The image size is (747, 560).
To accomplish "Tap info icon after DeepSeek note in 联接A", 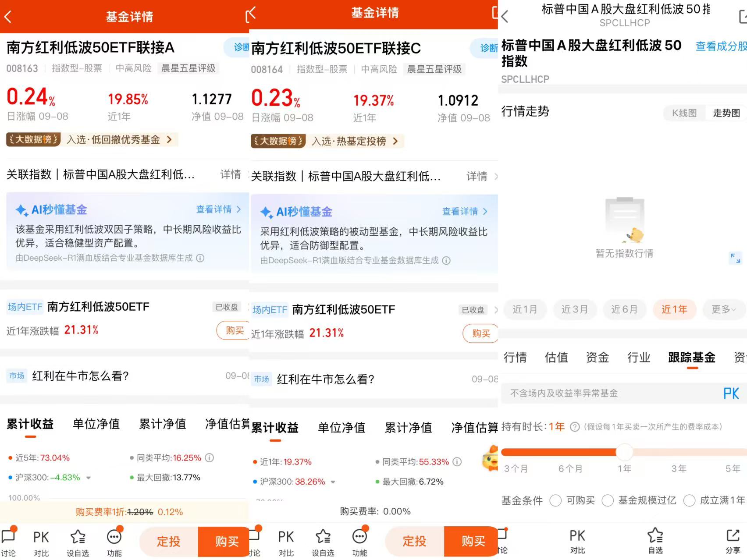I will pos(200,258).
